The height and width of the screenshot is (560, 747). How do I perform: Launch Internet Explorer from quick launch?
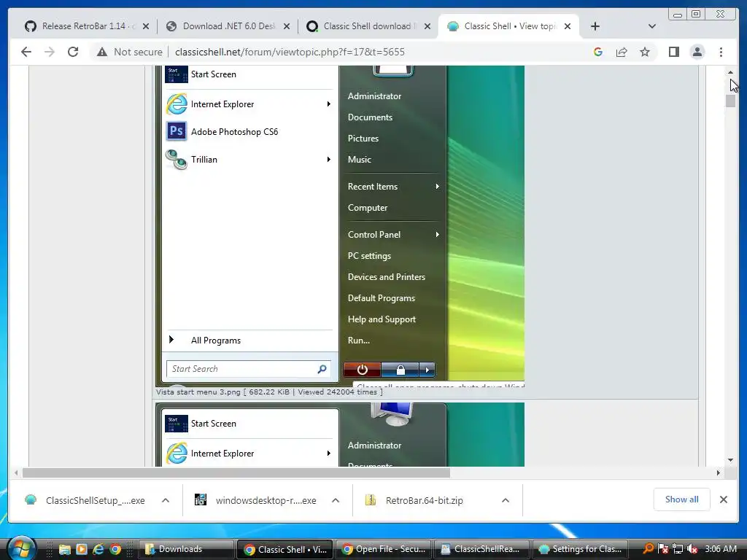98,550
